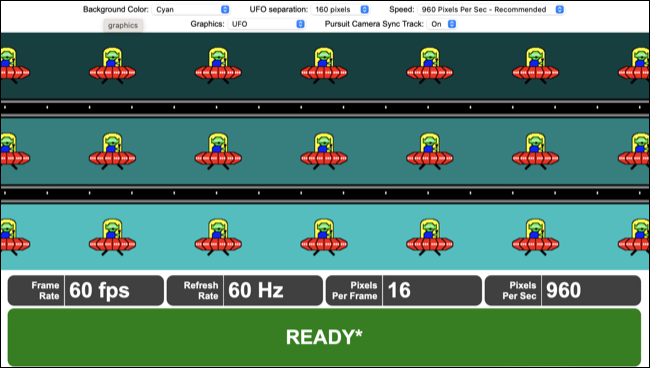Click the '60 Hz' refresh rate value

(256, 290)
